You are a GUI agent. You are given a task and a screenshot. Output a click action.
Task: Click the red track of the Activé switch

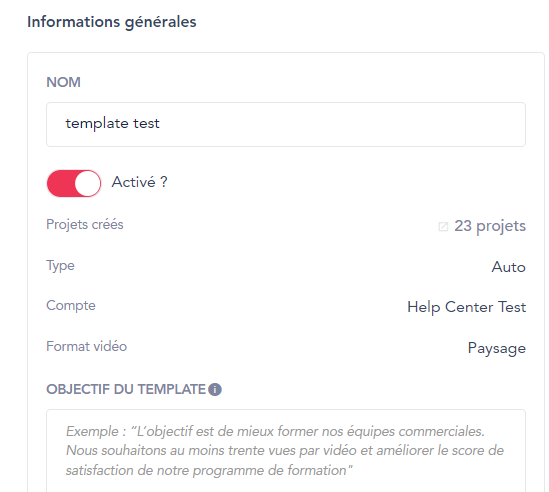point(61,183)
